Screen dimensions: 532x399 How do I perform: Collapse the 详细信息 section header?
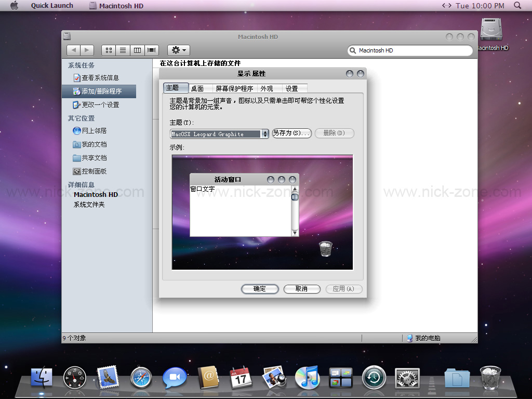coord(82,185)
